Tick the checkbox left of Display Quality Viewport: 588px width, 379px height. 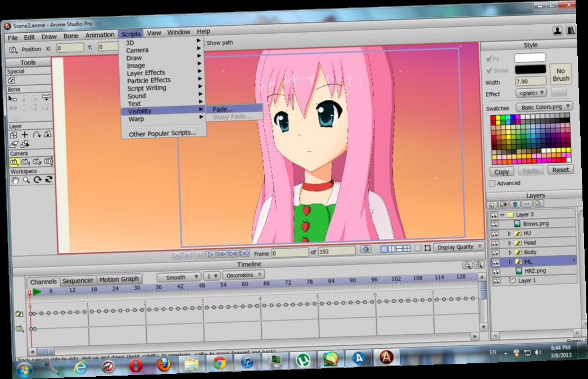pyautogui.click(x=418, y=248)
